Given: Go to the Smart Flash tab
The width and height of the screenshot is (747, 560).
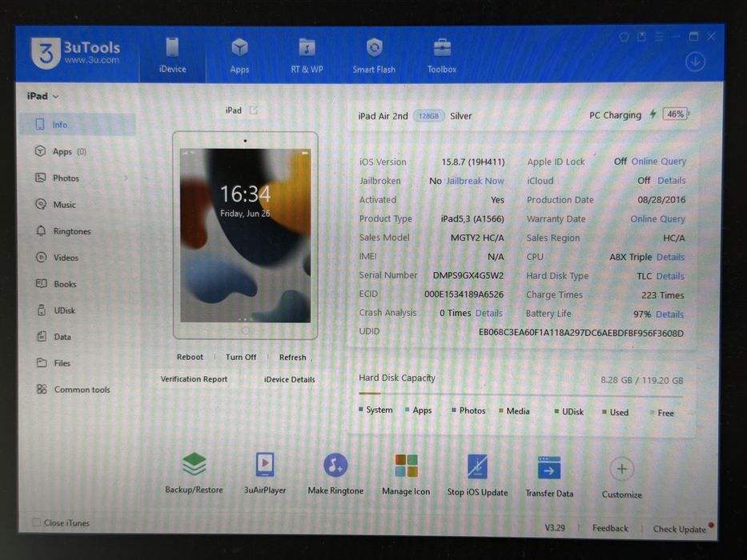Looking at the screenshot, I should point(374,56).
